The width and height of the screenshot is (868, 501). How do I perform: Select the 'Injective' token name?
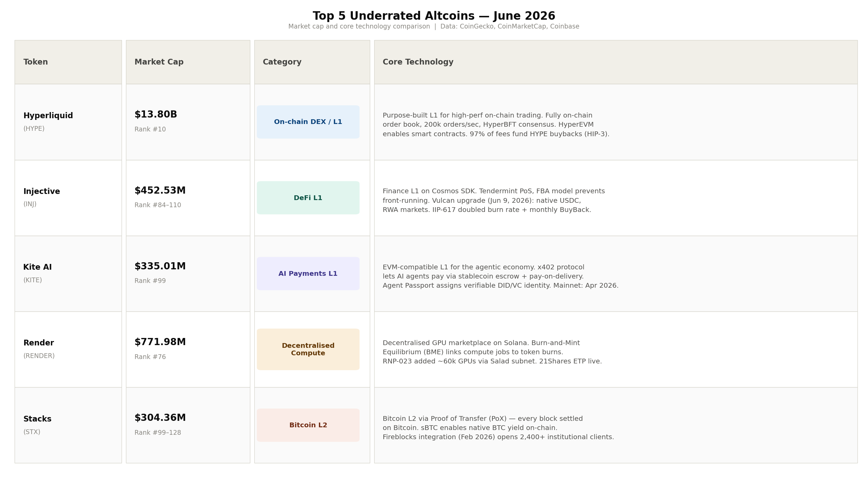pos(41,191)
